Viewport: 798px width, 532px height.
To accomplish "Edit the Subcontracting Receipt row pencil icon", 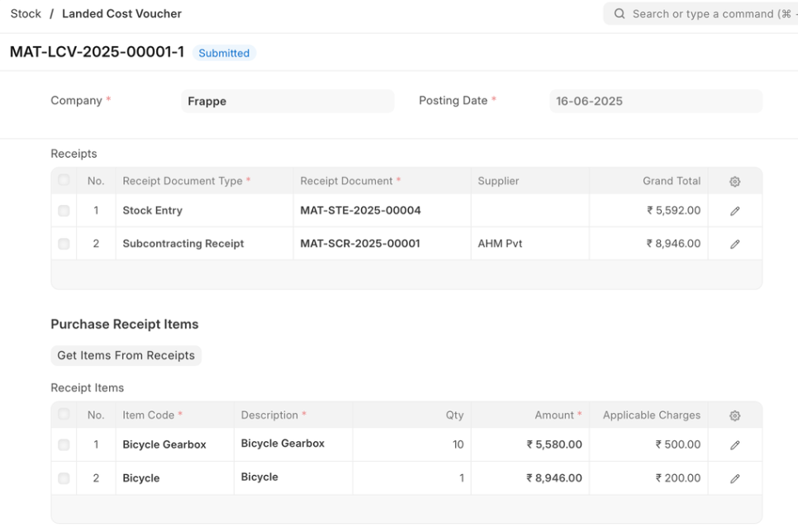I will click(x=734, y=244).
